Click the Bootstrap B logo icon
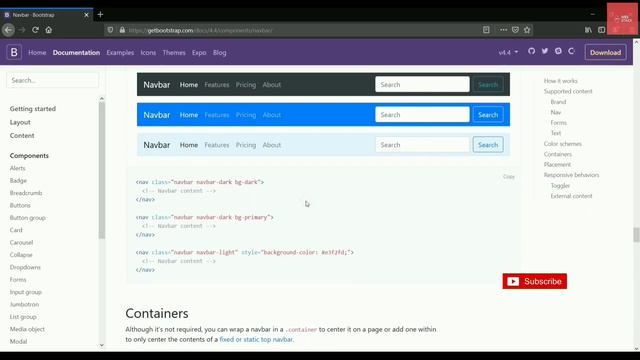 pos(14,52)
